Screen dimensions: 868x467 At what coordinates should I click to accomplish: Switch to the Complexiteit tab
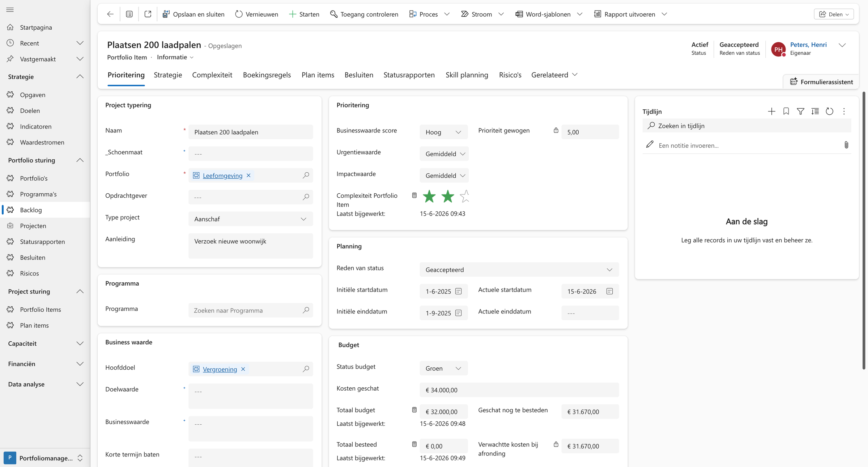pos(212,75)
